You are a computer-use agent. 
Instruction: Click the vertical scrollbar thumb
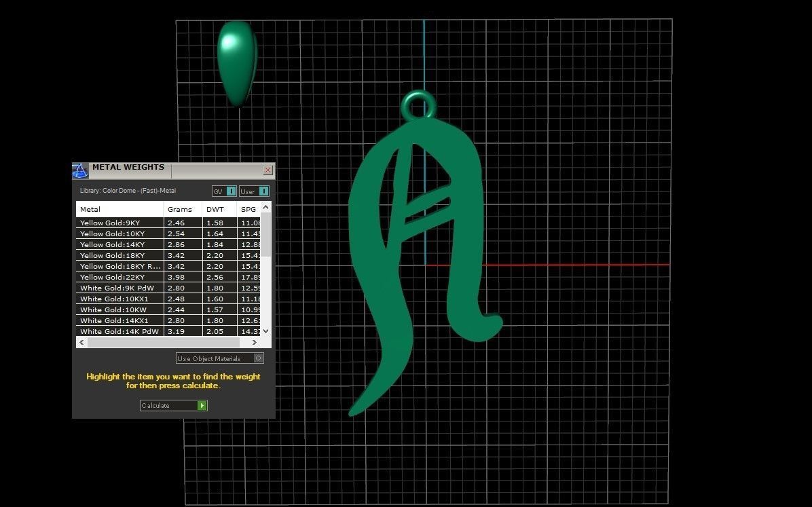click(265, 235)
